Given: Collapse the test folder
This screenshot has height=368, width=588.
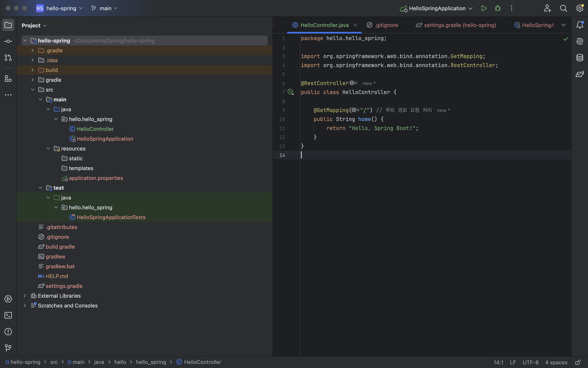Looking at the screenshot, I should 40,188.
